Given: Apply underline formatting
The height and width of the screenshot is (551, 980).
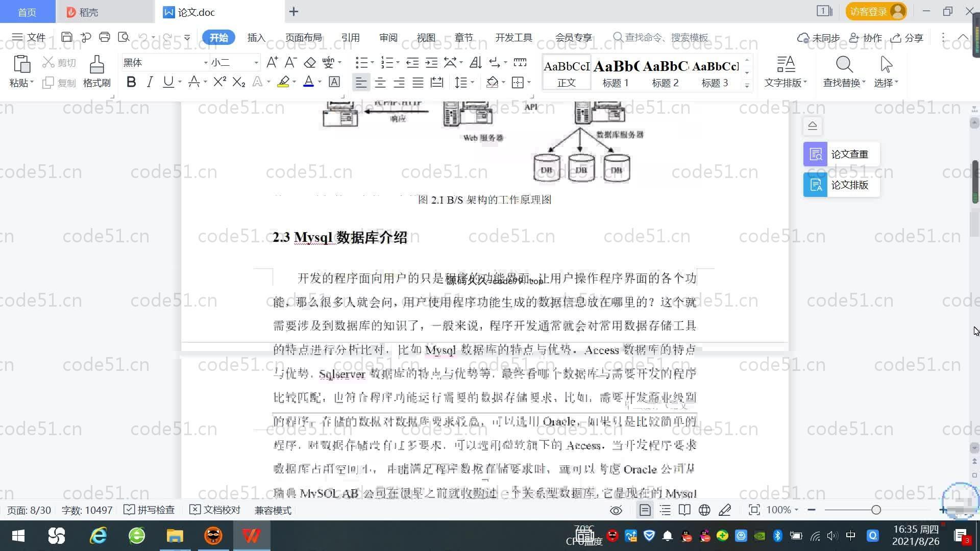Looking at the screenshot, I should [168, 82].
